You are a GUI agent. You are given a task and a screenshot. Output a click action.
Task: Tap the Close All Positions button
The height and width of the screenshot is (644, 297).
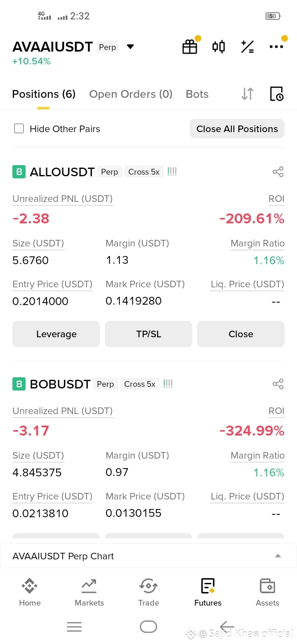tap(237, 129)
